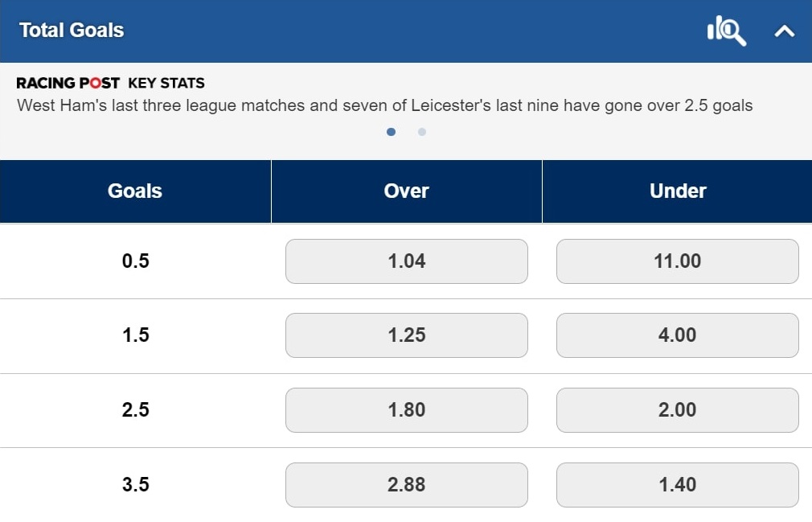Screen dimensions: 812x522
Task: Pick Over 1.5 goals at 1.25
Action: (x=406, y=335)
